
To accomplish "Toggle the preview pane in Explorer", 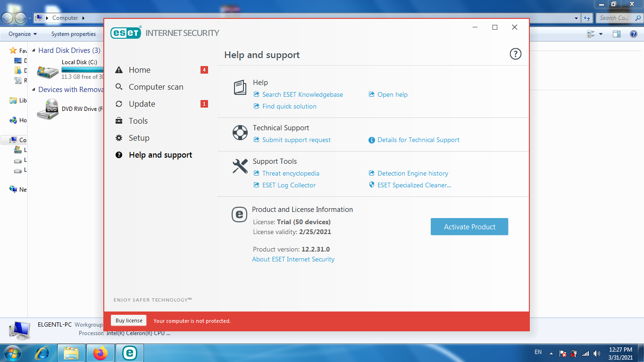I will [616, 34].
